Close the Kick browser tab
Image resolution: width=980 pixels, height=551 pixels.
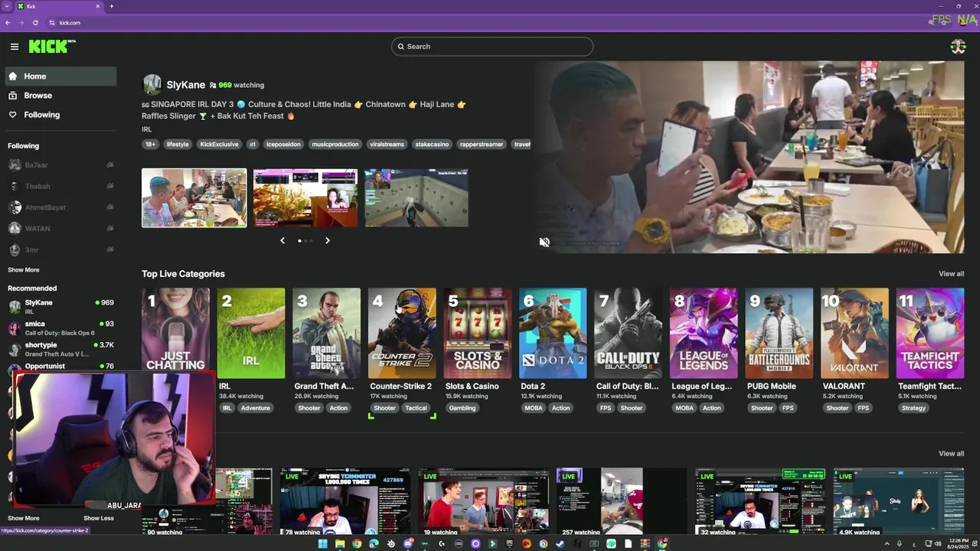[x=98, y=6]
